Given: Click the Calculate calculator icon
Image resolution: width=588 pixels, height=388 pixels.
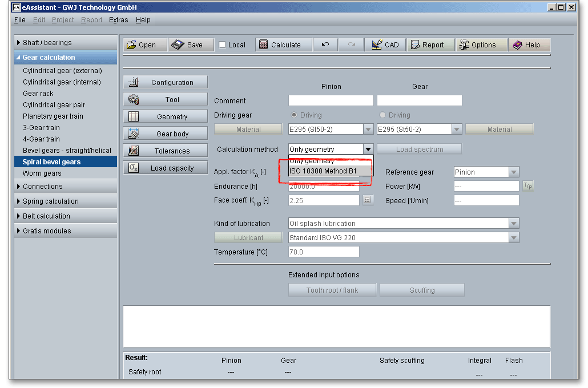Looking at the screenshot, I should pos(264,45).
